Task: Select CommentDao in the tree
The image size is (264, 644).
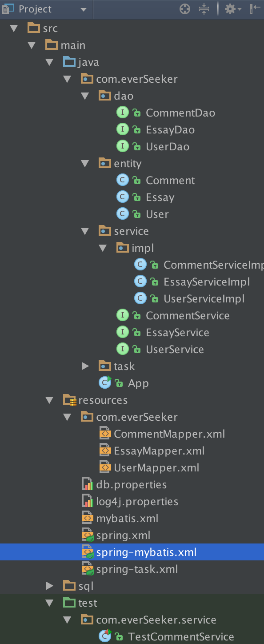Action: pos(180,113)
